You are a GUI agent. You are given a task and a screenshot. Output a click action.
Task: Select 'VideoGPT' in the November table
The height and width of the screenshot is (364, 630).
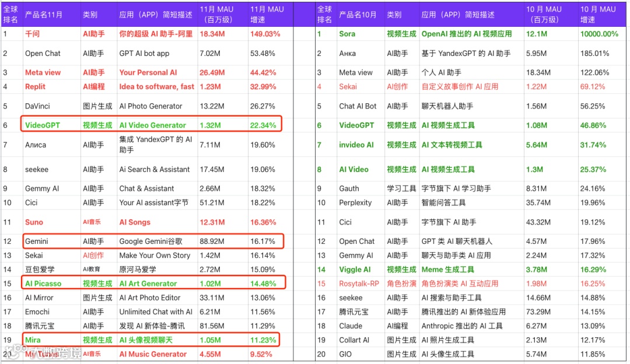pyautogui.click(x=42, y=125)
